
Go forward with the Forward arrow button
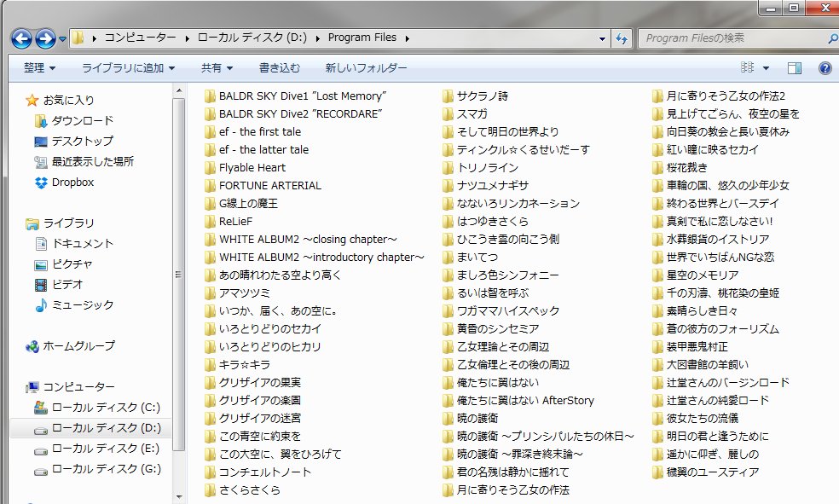point(45,38)
